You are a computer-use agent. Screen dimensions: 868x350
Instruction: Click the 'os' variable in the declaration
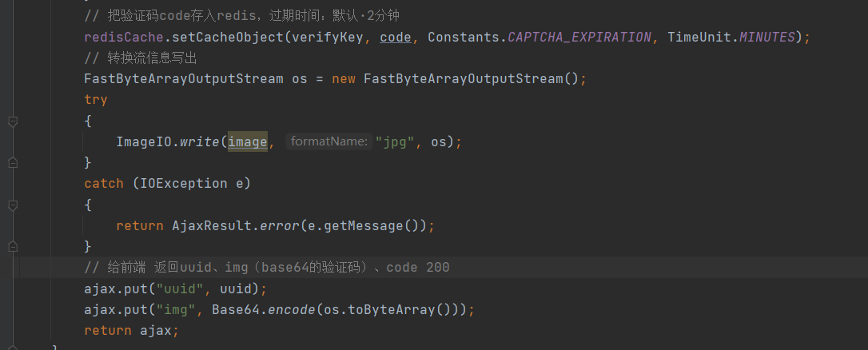coord(300,78)
